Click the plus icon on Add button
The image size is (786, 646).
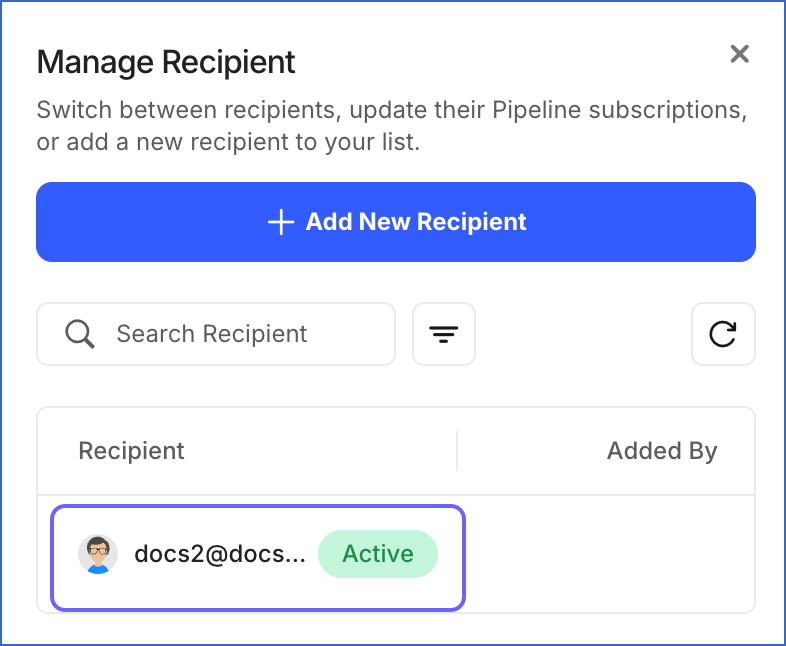tap(281, 222)
